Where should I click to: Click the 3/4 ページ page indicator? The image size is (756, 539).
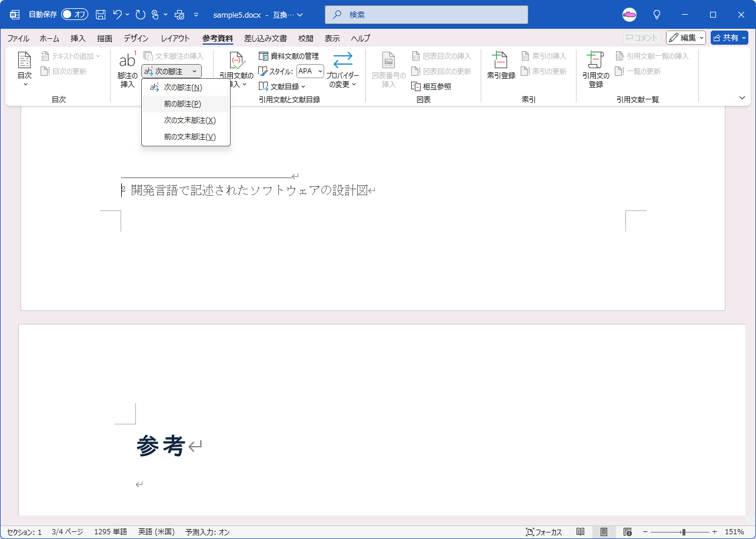click(68, 532)
